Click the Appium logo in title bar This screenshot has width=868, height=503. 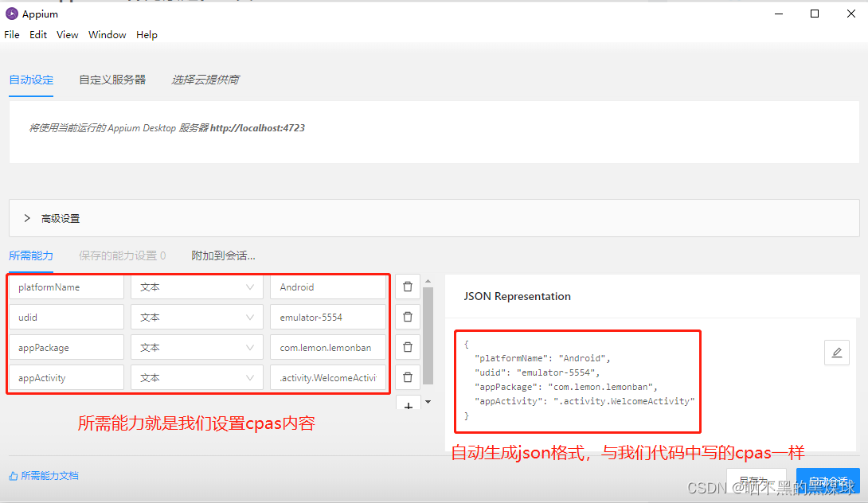[x=12, y=14]
